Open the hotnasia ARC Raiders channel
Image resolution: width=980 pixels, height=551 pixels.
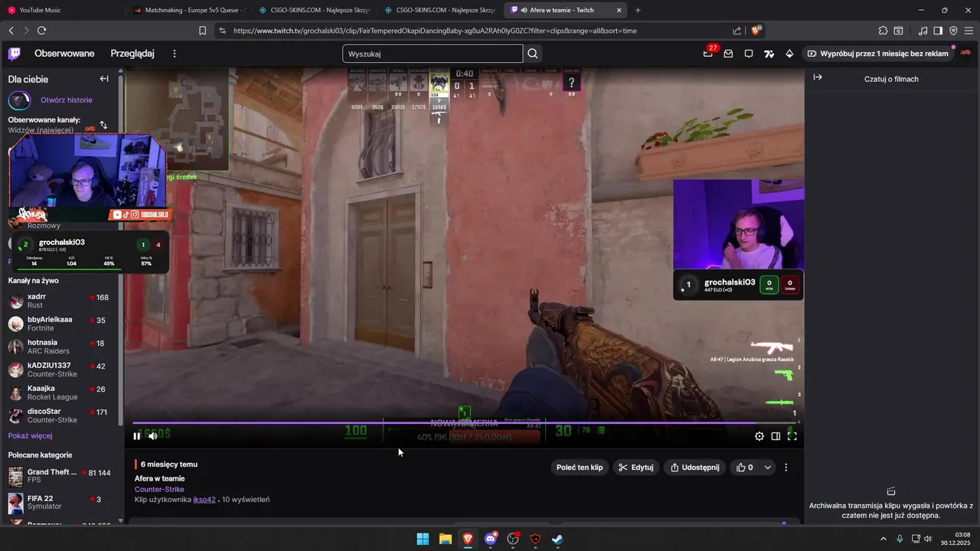click(59, 347)
